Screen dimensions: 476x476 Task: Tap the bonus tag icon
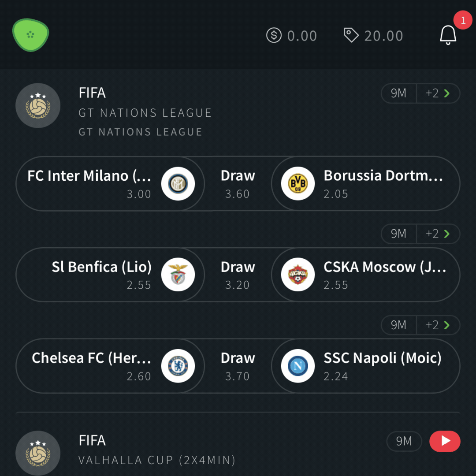pos(351,35)
